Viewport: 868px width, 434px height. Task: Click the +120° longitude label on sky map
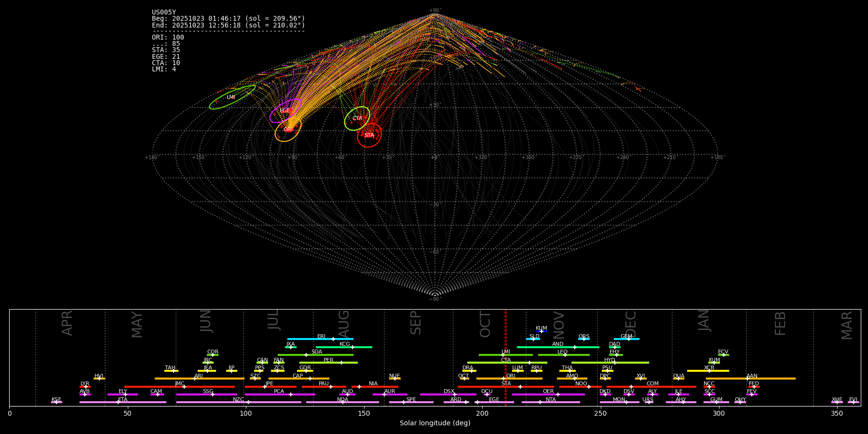coord(246,158)
